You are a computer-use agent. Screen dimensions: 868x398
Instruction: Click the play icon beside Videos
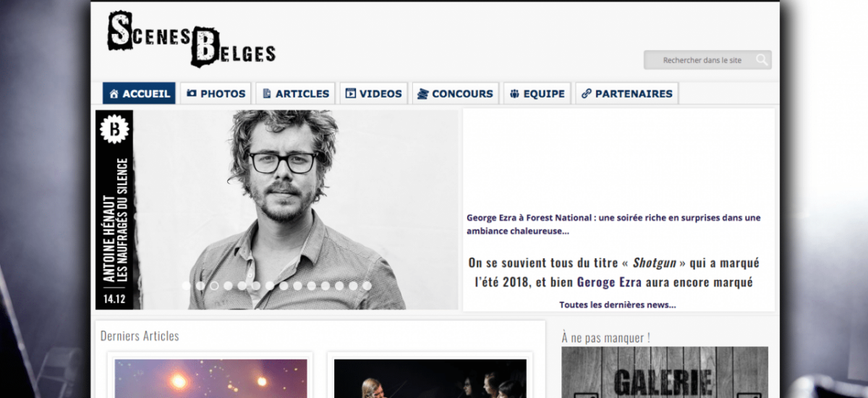[x=351, y=93]
